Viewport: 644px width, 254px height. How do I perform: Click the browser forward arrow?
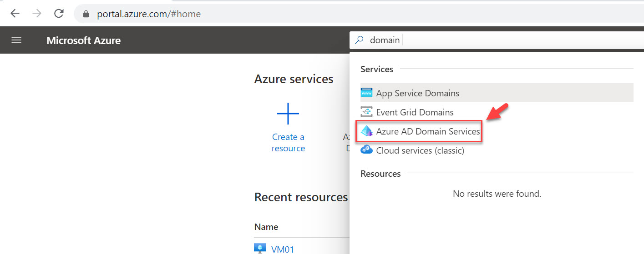(37, 14)
